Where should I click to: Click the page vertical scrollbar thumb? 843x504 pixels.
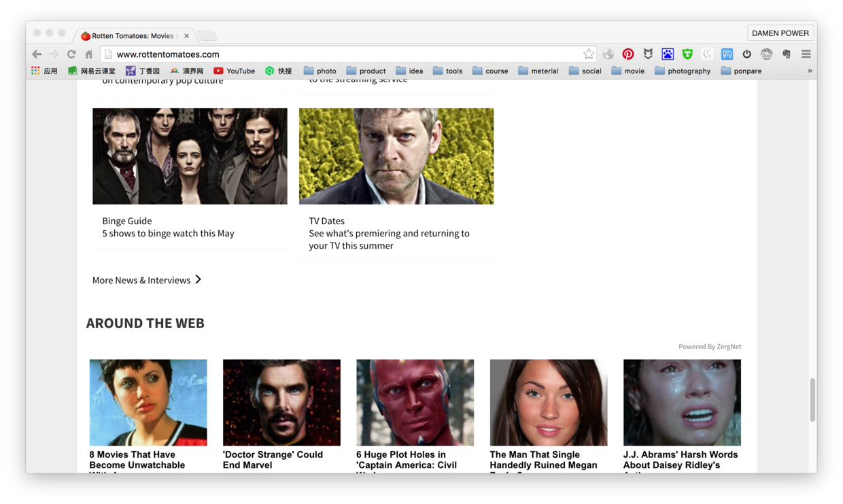click(x=812, y=400)
